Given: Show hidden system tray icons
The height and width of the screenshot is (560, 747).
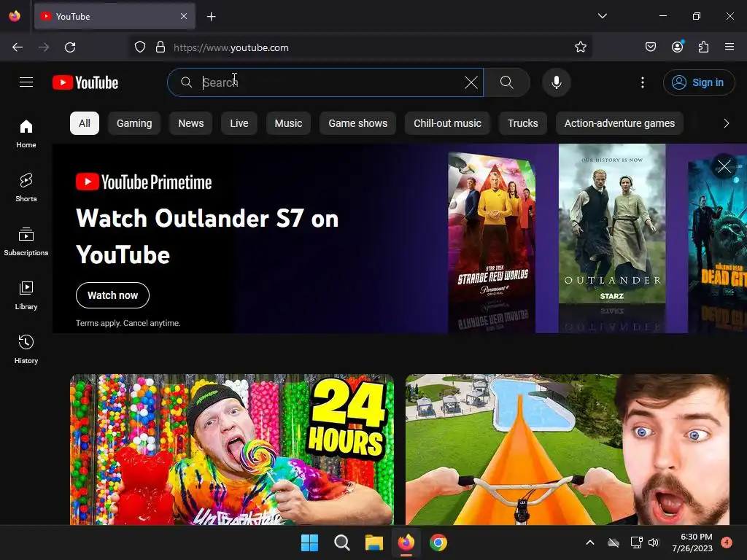Looking at the screenshot, I should point(589,542).
